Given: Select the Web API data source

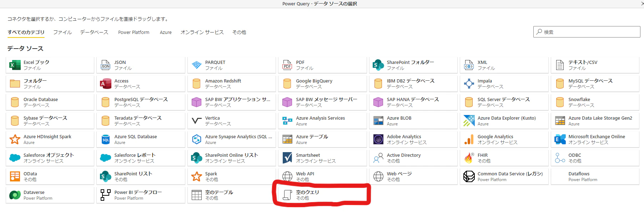Looking at the screenshot, I should [322, 176].
